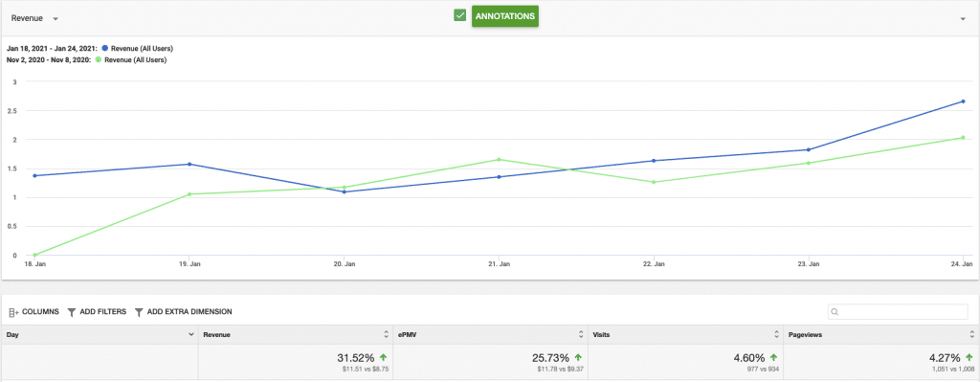Click the green up arrow beside 25.73%
The height and width of the screenshot is (382, 980).
tap(578, 358)
